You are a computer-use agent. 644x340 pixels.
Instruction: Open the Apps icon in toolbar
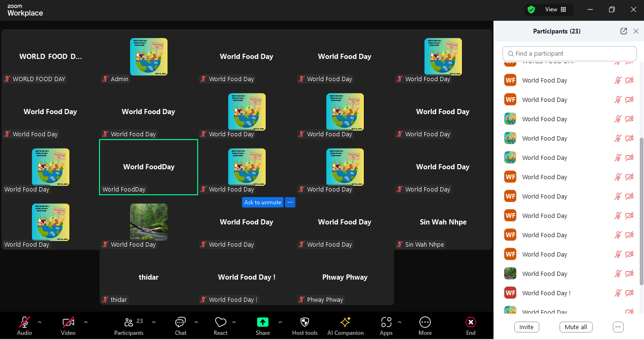pyautogui.click(x=386, y=323)
